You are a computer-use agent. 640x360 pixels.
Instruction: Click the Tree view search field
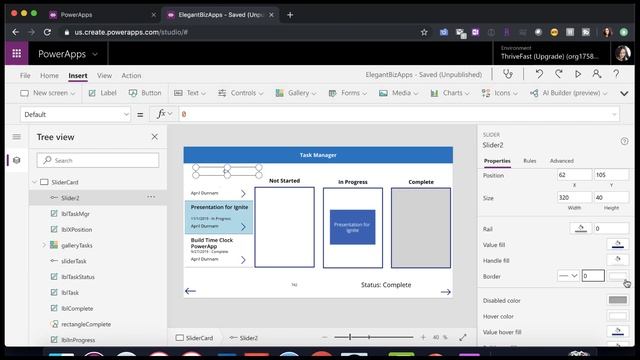[98, 160]
